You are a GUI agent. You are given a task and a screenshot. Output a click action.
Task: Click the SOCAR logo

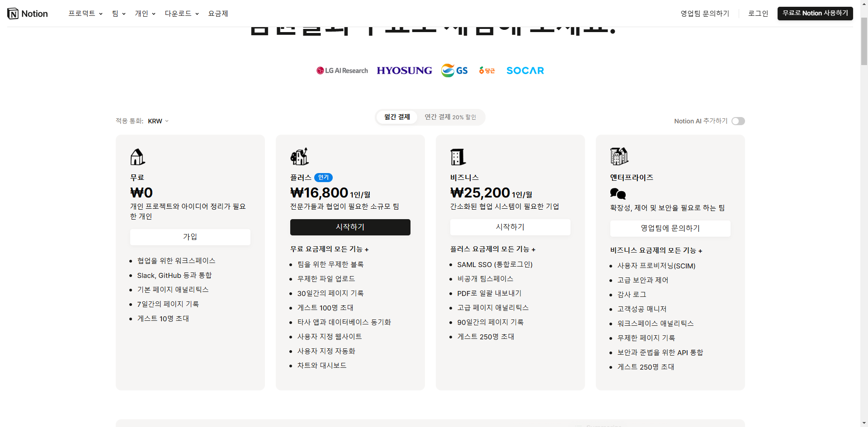pos(525,70)
